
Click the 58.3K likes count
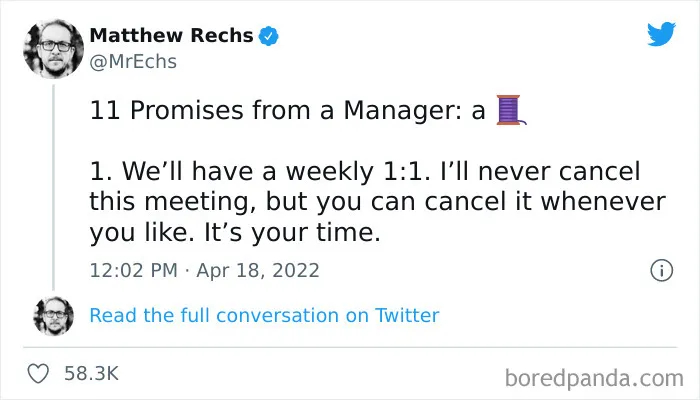pos(92,374)
